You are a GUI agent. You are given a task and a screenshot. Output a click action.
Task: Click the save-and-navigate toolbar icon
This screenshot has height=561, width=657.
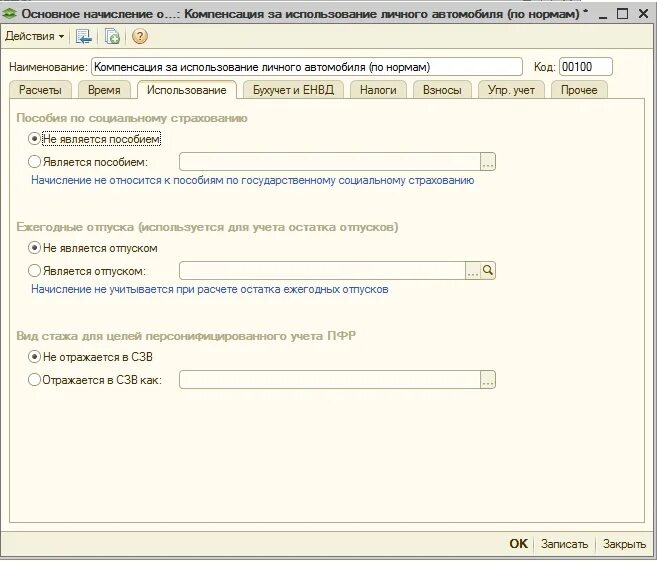tap(84, 37)
